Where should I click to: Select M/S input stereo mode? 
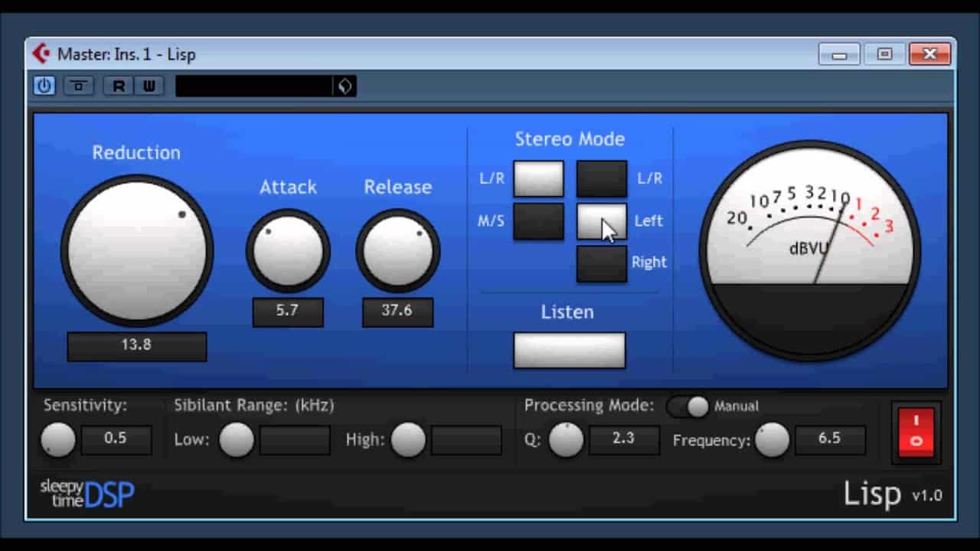click(x=538, y=220)
